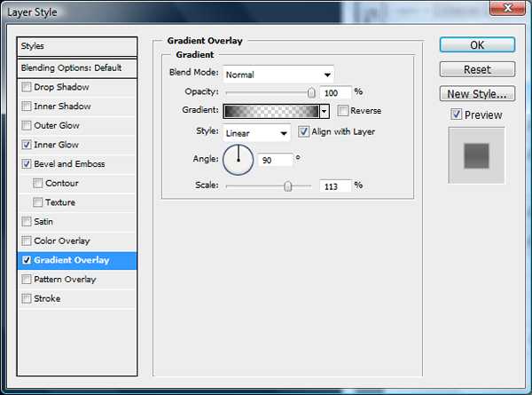
Task: Close the Layer Style dialog
Action: point(507,8)
